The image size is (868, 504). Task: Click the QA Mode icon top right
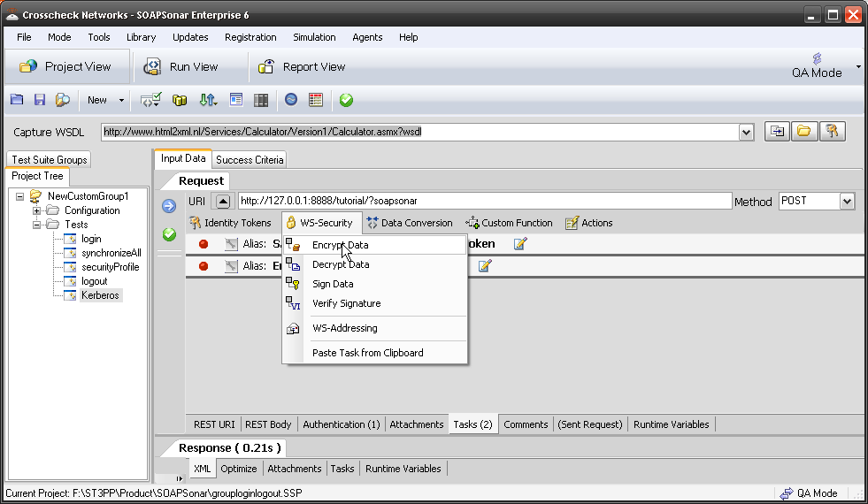817,58
